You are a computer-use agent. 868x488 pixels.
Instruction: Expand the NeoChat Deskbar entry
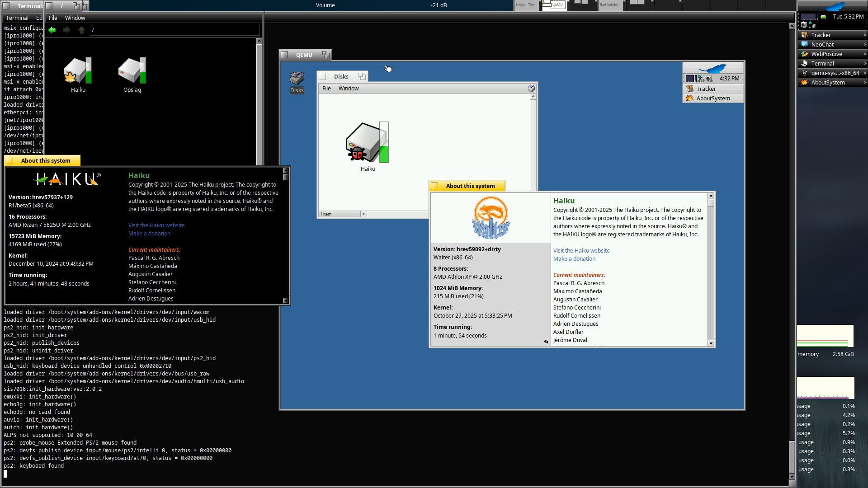point(865,44)
